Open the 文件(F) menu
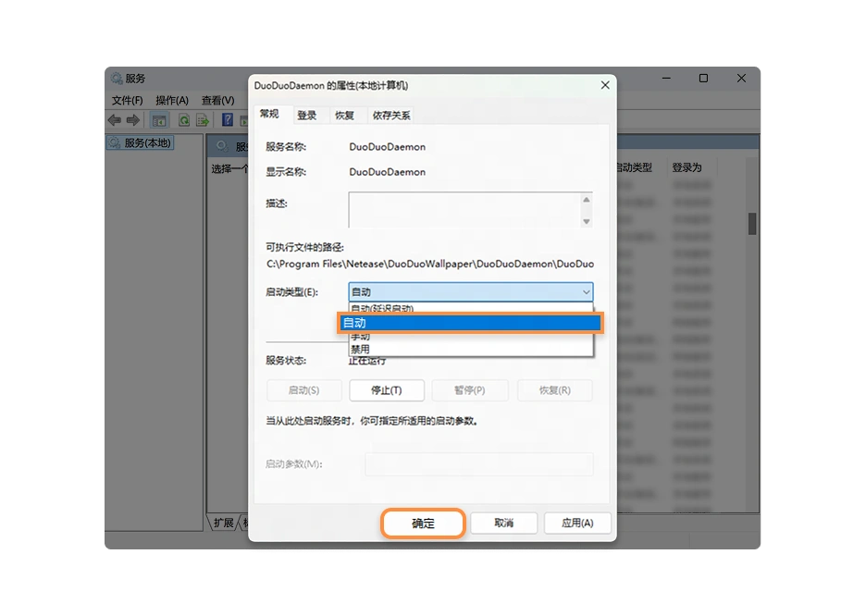 click(x=127, y=101)
